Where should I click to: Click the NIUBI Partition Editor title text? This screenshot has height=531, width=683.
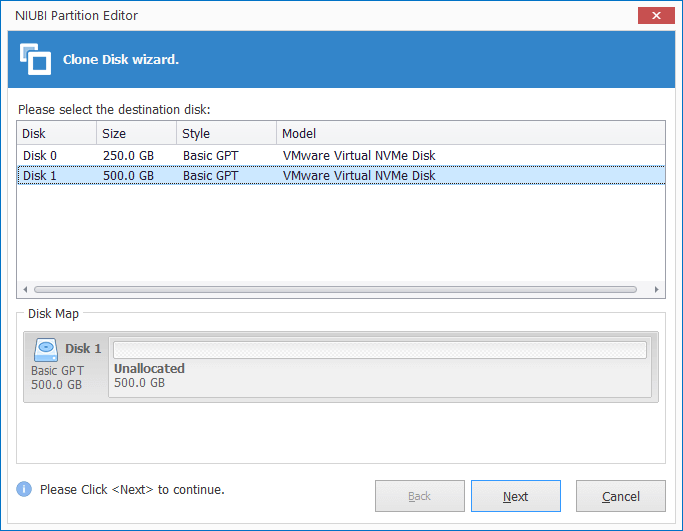click(x=76, y=16)
